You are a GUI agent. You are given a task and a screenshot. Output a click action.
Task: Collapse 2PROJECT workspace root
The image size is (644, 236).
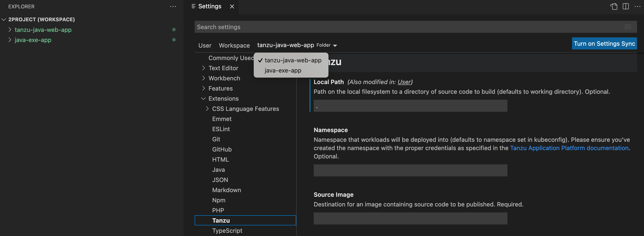[x=4, y=20]
